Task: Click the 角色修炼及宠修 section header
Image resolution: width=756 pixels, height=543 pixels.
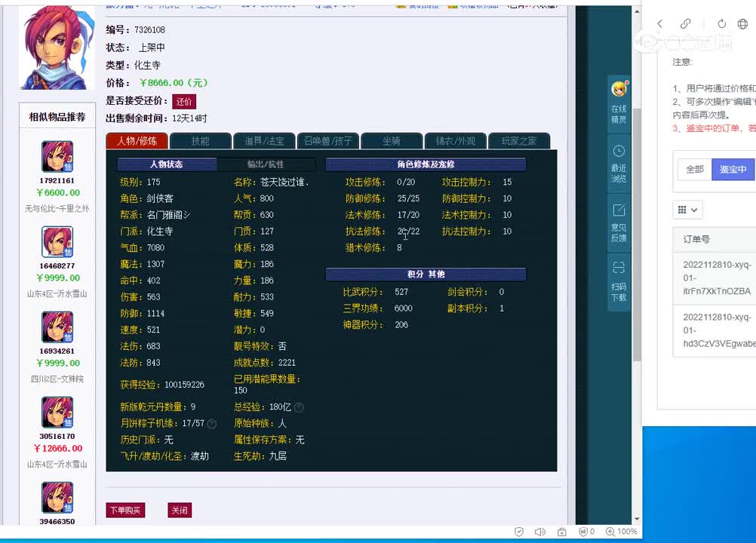Action: click(426, 164)
